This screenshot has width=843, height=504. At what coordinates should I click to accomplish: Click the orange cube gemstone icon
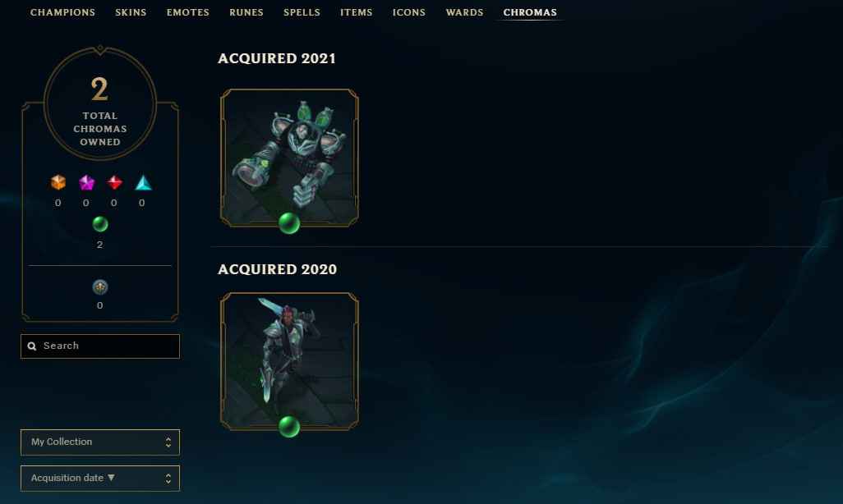pos(58,183)
